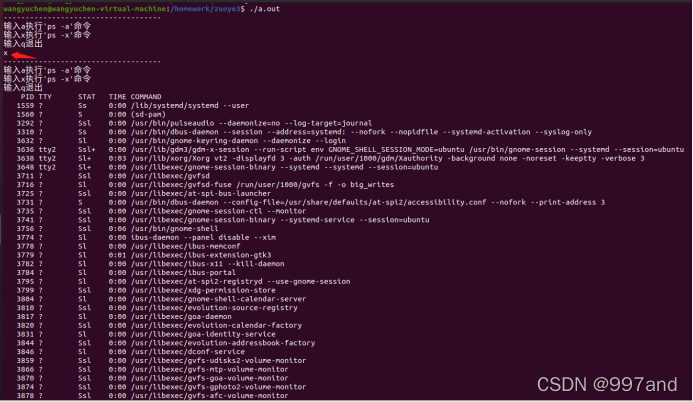Select the goa-daemon process line
The height and width of the screenshot is (402, 693).
[x=124, y=317]
